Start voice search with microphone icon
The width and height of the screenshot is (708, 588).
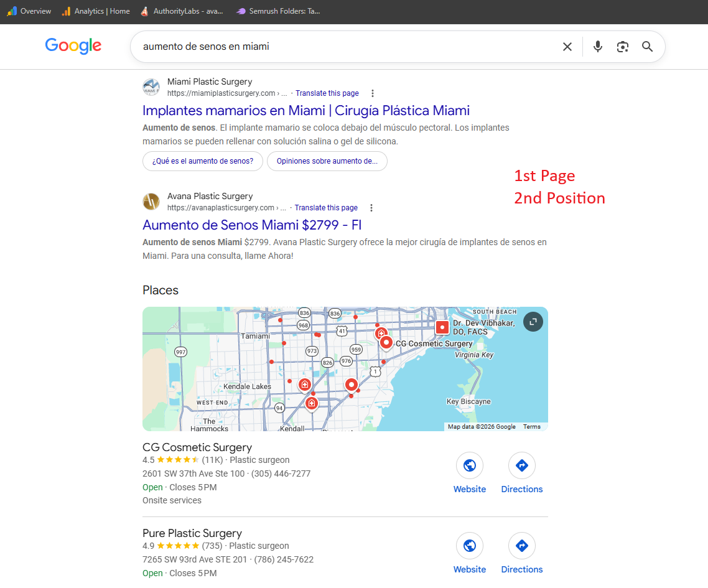(x=597, y=47)
